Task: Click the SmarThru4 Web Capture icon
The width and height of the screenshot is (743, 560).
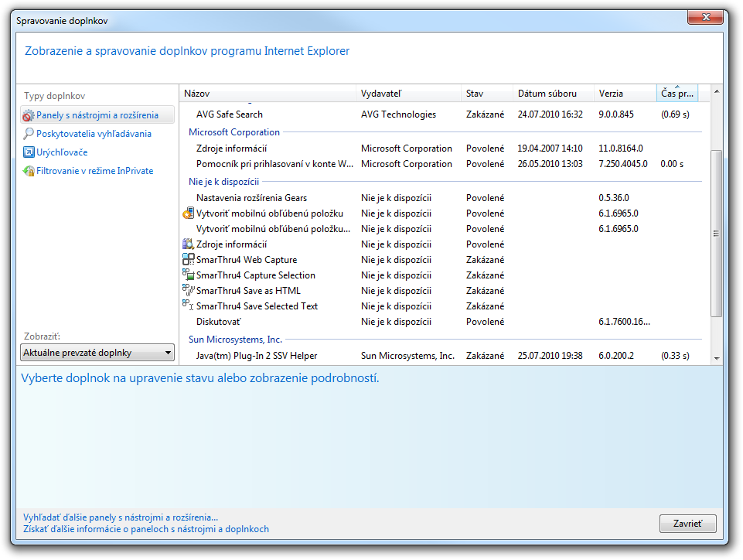Action: (188, 260)
